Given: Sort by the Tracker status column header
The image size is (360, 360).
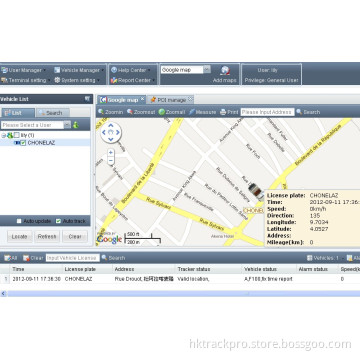Looking at the screenshot, I should point(208,269).
